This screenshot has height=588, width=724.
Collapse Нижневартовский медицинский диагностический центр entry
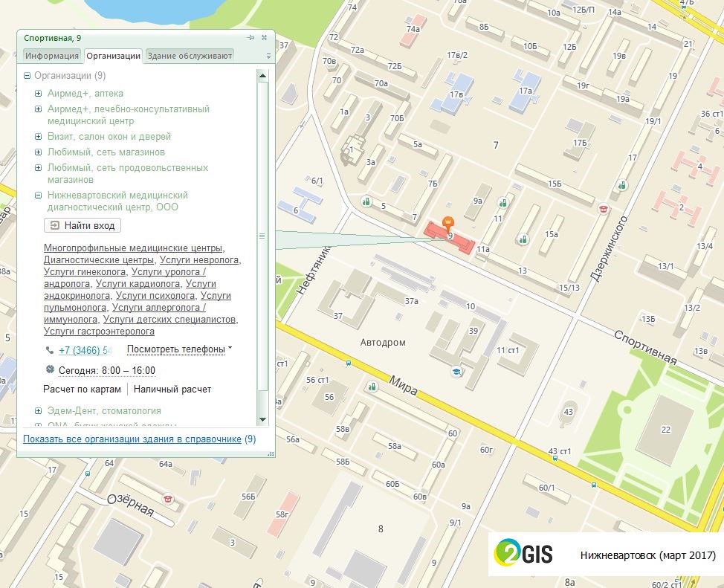pos(39,196)
